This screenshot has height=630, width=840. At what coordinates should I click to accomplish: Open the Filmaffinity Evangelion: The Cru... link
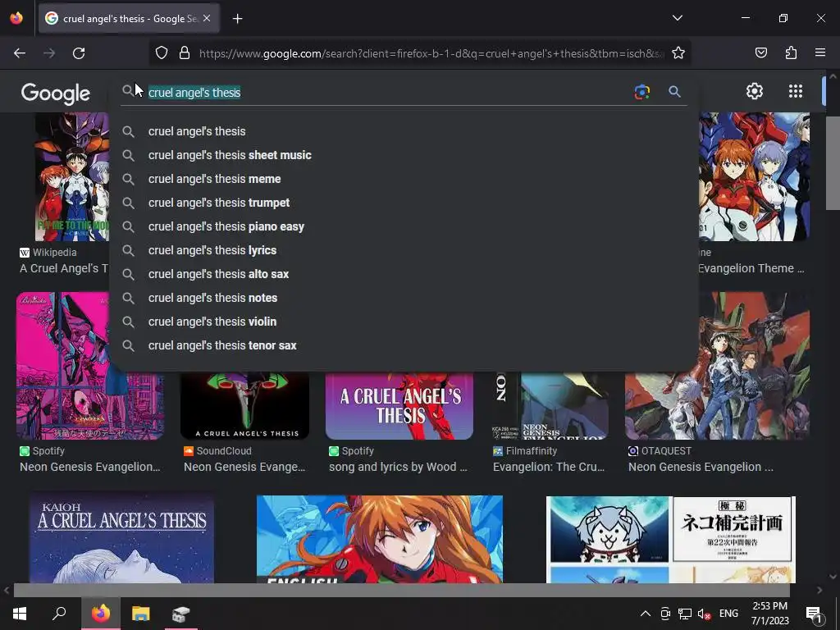click(x=549, y=467)
